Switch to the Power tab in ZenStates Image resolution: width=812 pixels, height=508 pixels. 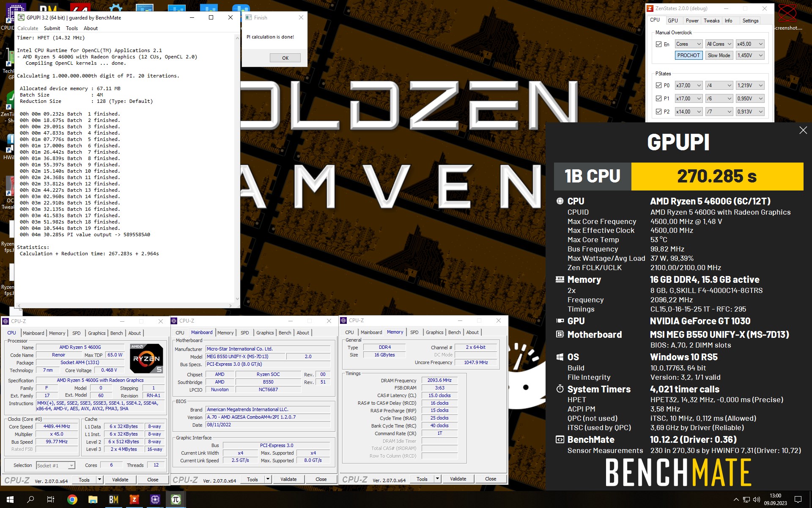[692, 21]
